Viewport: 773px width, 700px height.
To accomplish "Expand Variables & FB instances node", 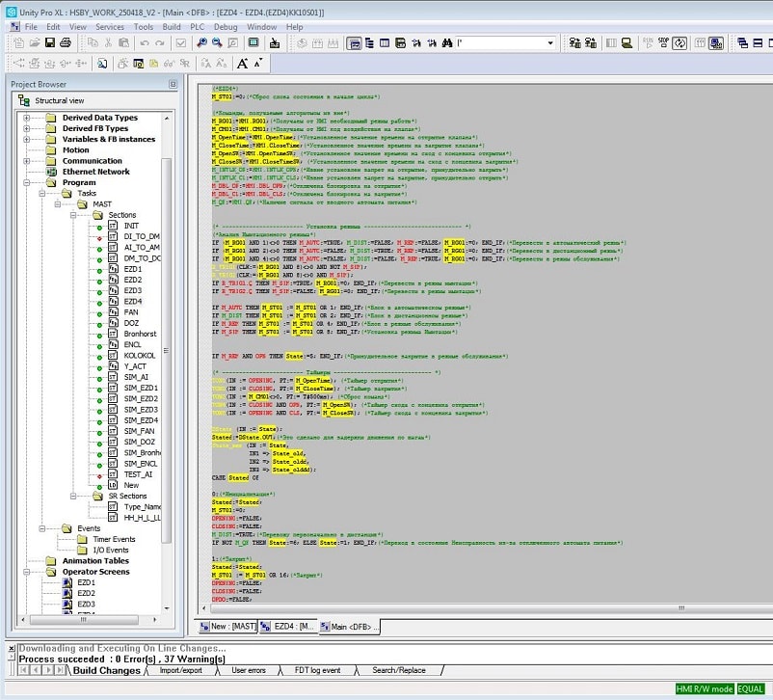I will tap(27, 139).
